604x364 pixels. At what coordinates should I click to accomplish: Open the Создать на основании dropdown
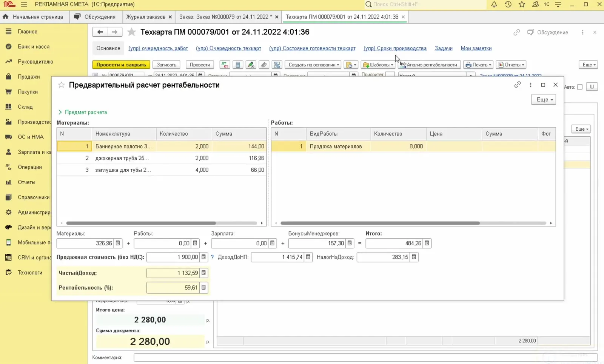[313, 65]
